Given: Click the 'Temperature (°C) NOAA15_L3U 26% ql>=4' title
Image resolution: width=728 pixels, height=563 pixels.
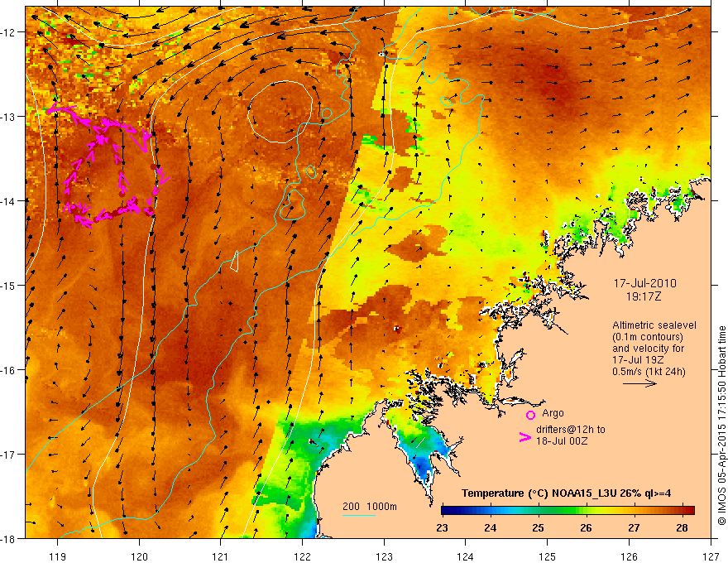Looking at the screenshot, I should pyautogui.click(x=566, y=493).
